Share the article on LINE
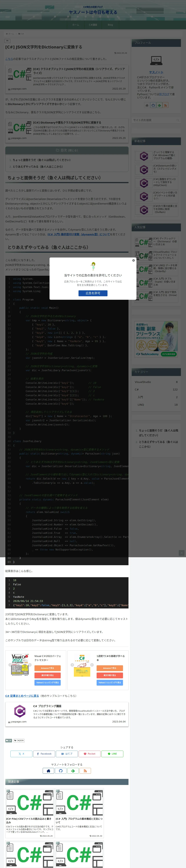Screen dimensions: 186x868 coord(112,754)
